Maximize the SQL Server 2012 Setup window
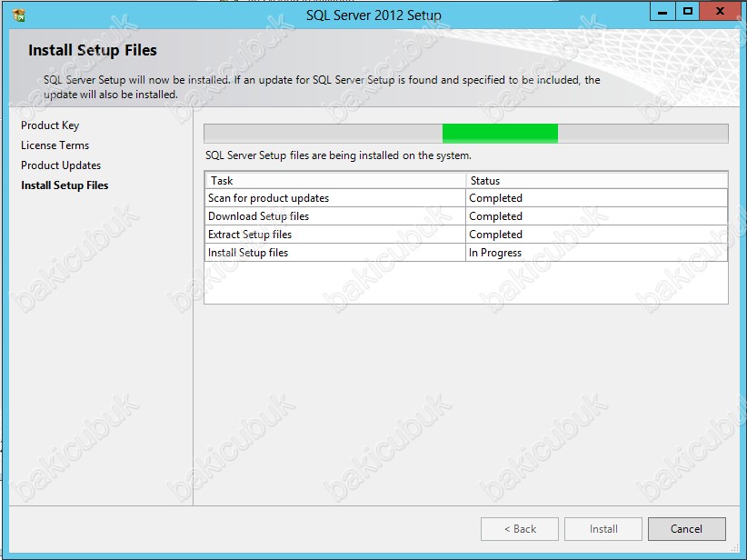The height and width of the screenshot is (560, 747). (x=687, y=12)
